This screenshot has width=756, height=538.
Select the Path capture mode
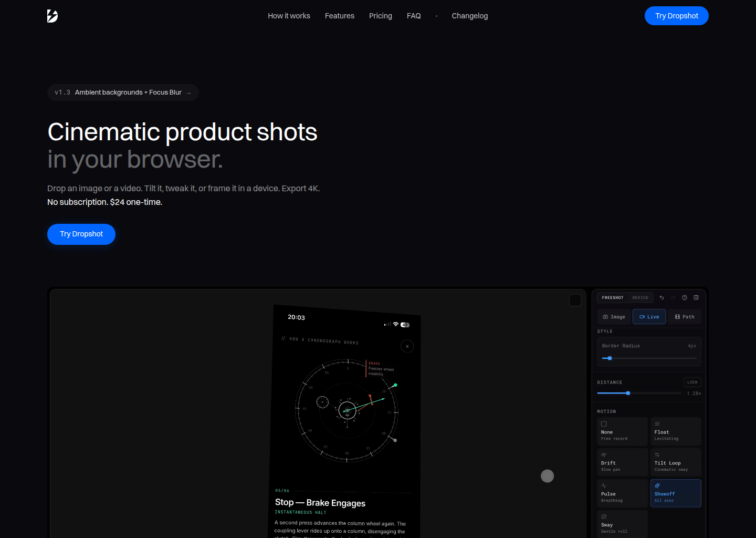(685, 317)
